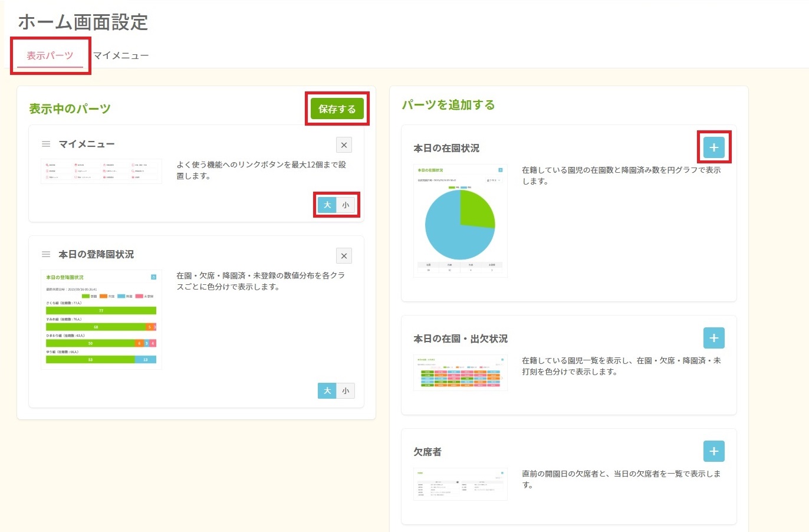Grab the 本日の登降園状況 drag handle icon
The height and width of the screenshot is (532, 809).
[46, 254]
